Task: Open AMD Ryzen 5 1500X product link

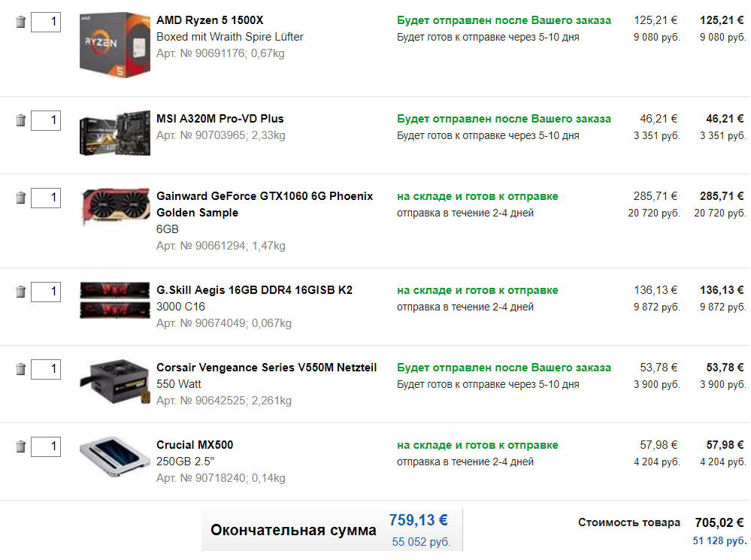Action: (210, 20)
